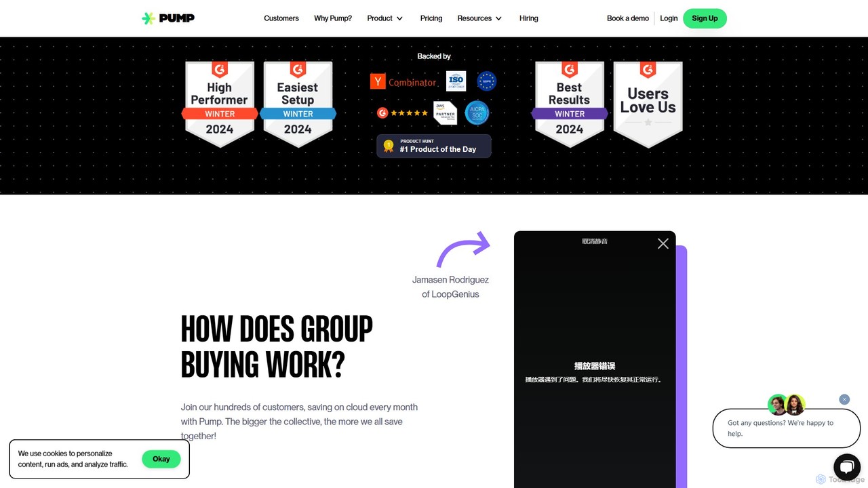Click the ISO certification badge
Viewport: 868px width, 488px height.
456,81
